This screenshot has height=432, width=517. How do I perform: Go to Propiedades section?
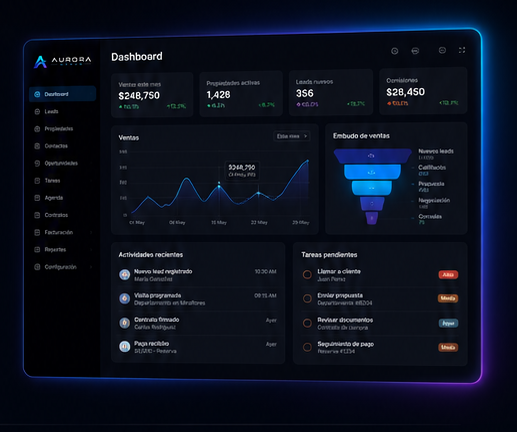(59, 129)
